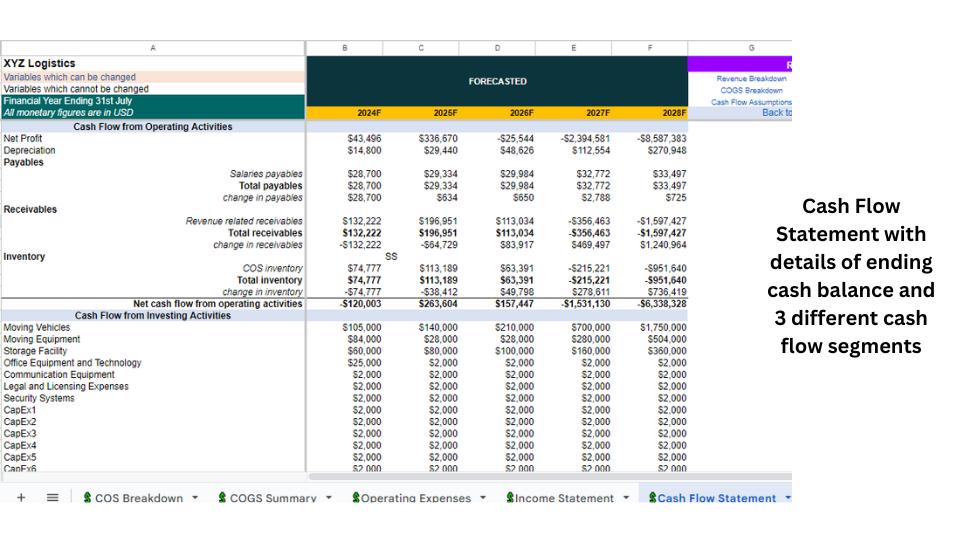The width and height of the screenshot is (960, 540).
Task: Click the dollar icon on COGS Summary tab
Action: [x=222, y=497]
